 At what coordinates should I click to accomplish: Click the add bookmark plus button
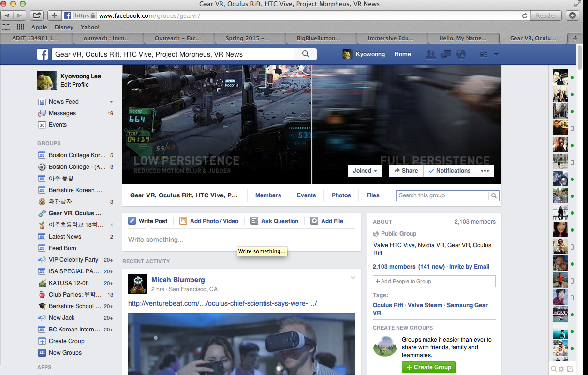(x=54, y=15)
